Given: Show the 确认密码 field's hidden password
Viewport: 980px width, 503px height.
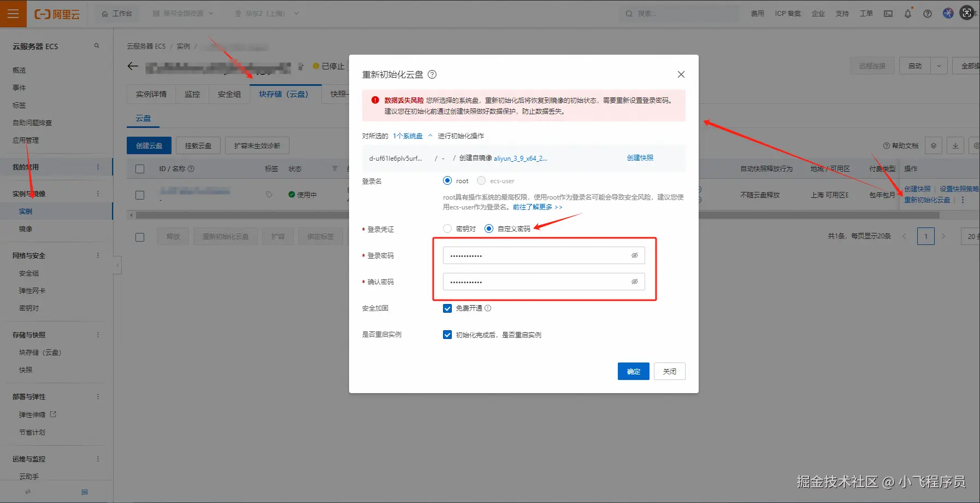Looking at the screenshot, I should (x=635, y=282).
